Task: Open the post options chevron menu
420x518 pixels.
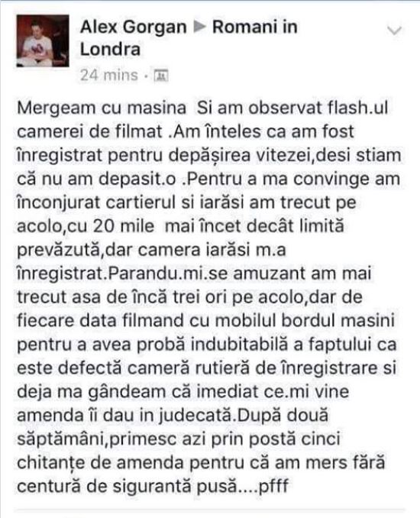Action: pos(394,31)
